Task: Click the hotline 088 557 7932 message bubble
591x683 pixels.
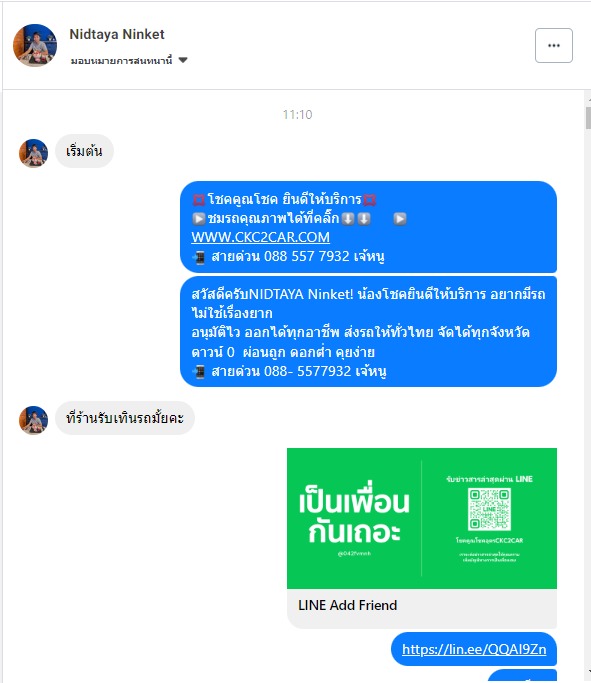Action: 368,227
